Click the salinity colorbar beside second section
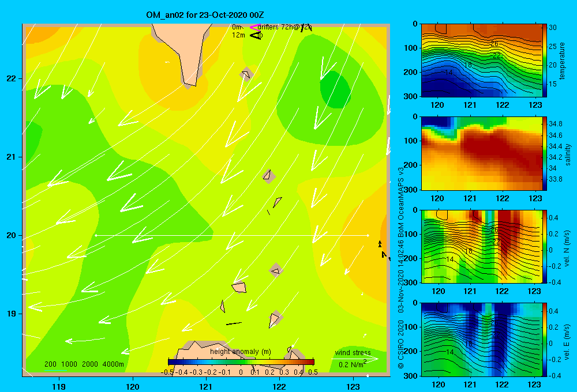 point(544,153)
